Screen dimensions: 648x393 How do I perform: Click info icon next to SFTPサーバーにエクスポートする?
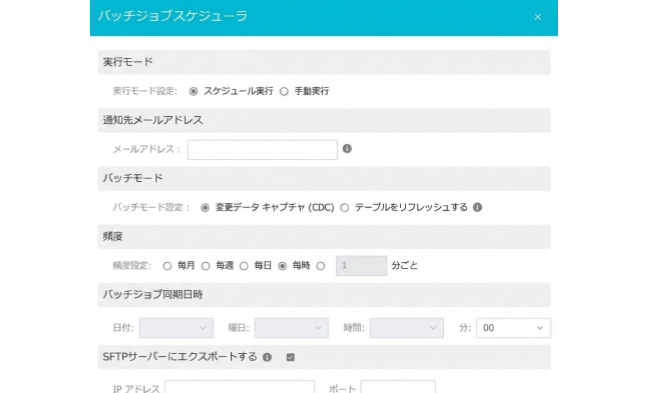pyautogui.click(x=267, y=357)
